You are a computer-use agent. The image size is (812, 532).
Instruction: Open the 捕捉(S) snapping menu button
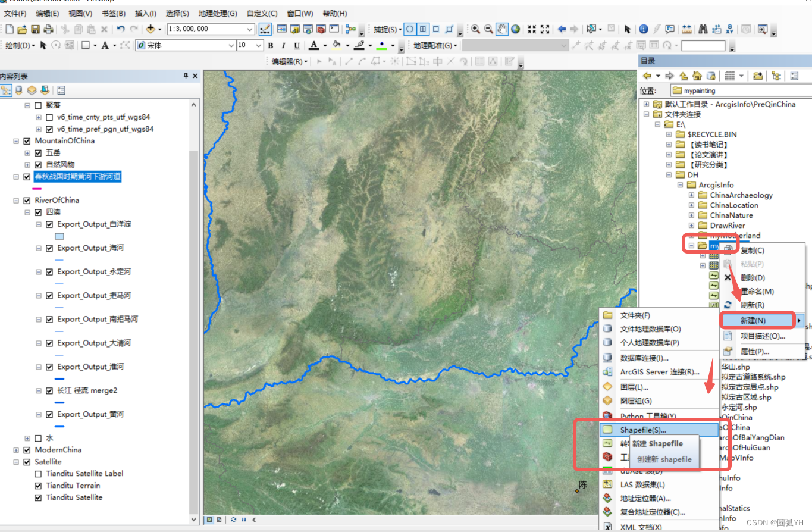click(388, 29)
